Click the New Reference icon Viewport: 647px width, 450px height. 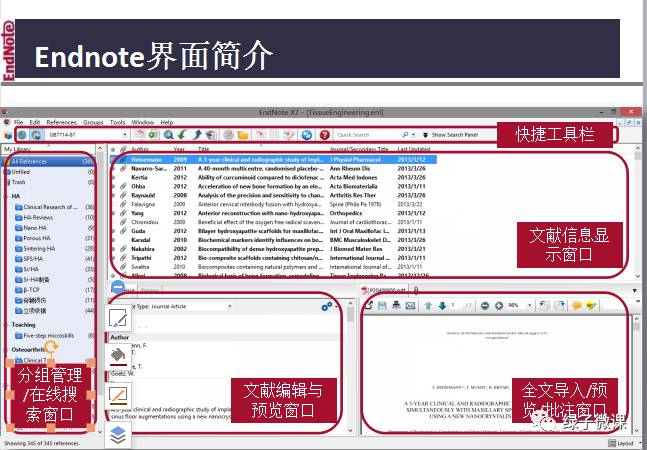(154, 134)
